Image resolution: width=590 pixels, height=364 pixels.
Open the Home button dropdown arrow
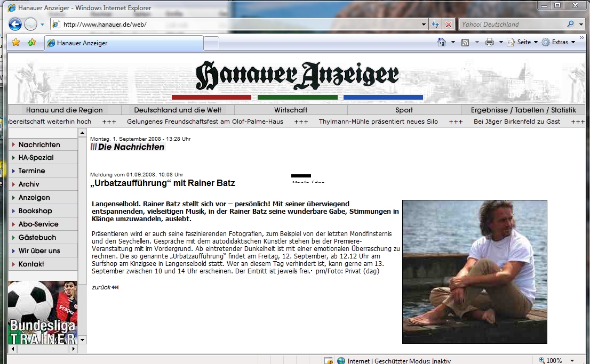point(453,42)
